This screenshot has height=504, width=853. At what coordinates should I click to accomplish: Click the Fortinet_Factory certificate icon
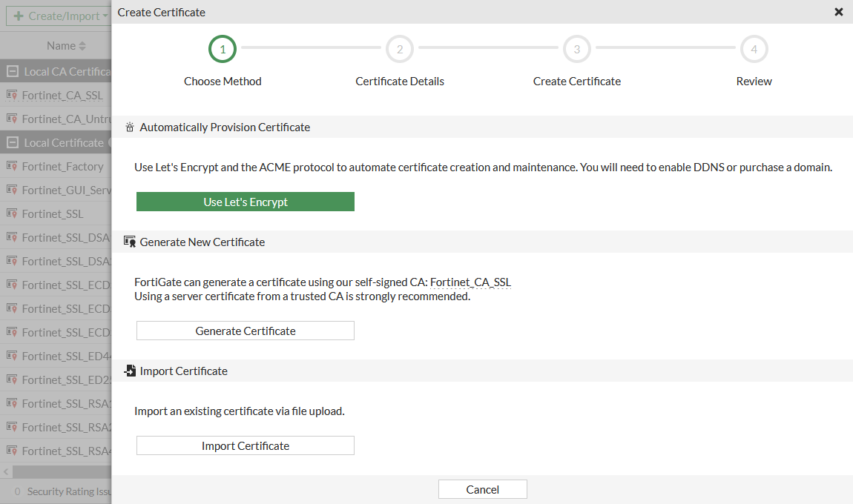pos(12,167)
